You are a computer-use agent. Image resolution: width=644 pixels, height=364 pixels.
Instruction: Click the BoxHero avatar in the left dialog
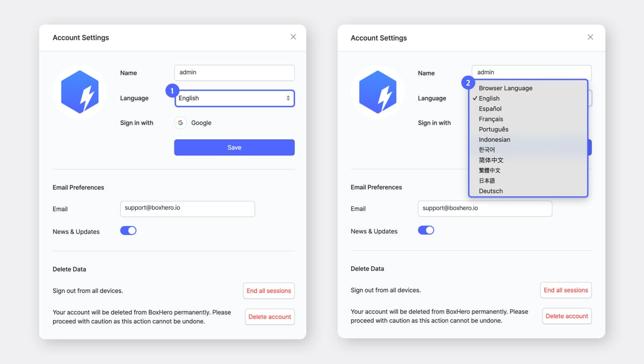(79, 92)
